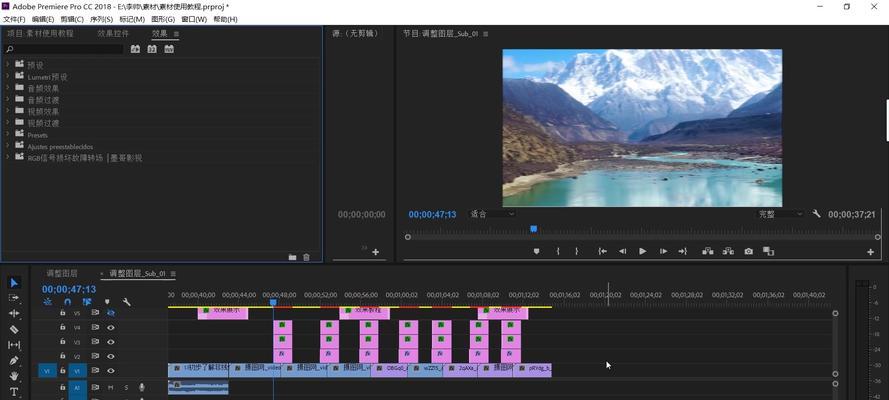
Task: Select the Hand tool
Action: 14,376
